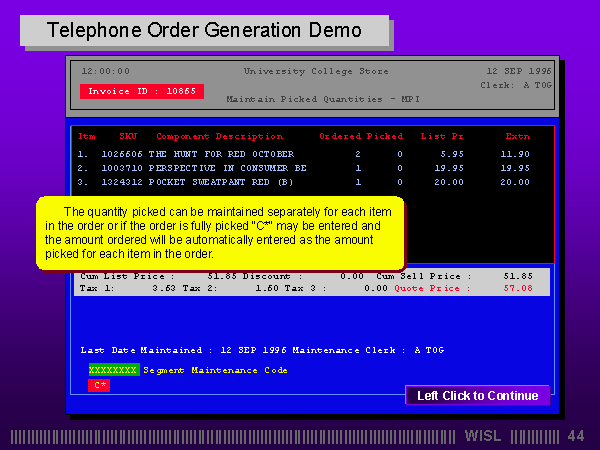This screenshot has width=600, height=450.
Task: Click slide number 44 in footer
Action: tap(575, 436)
